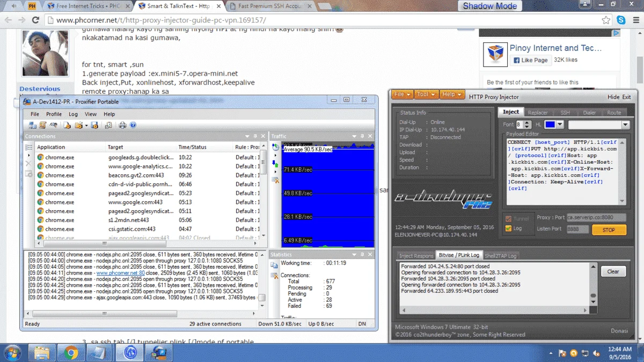Switch to Replacer tab in HTTP Proxy Injector

click(538, 113)
